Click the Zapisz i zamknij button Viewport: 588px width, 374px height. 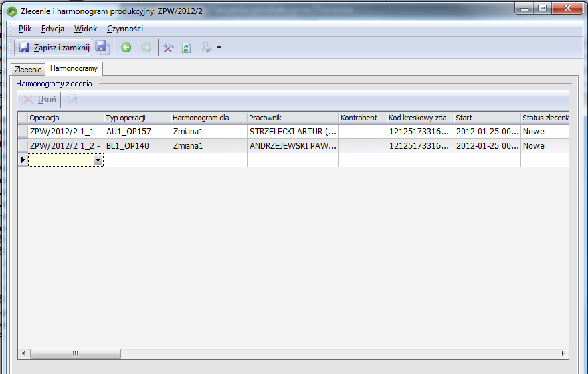pyautogui.click(x=54, y=48)
